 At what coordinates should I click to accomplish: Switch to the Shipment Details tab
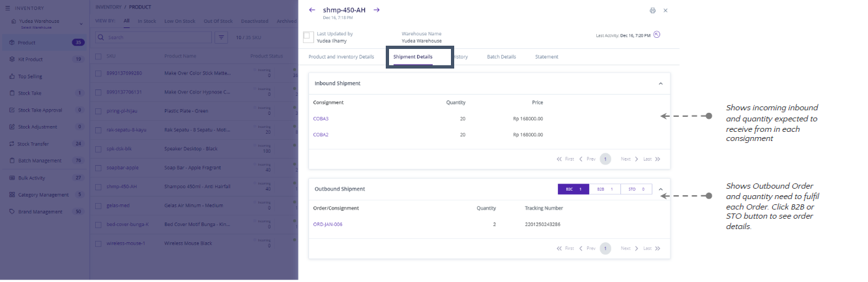[x=412, y=57]
